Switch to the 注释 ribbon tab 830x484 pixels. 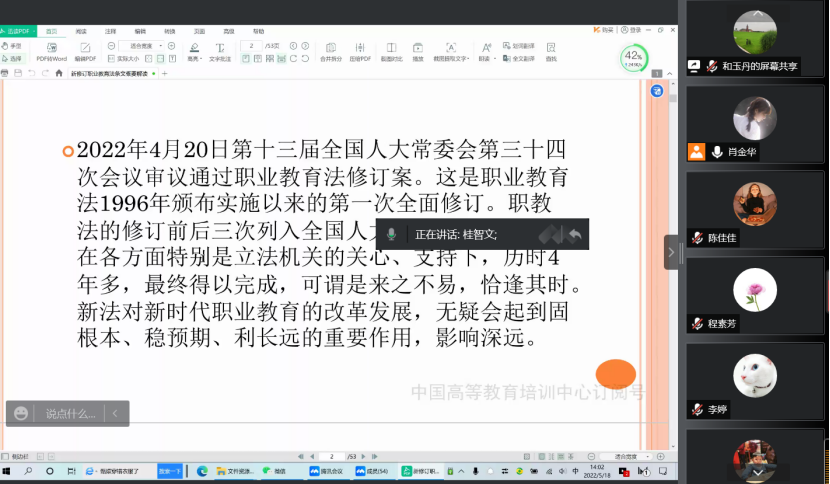[x=111, y=31]
